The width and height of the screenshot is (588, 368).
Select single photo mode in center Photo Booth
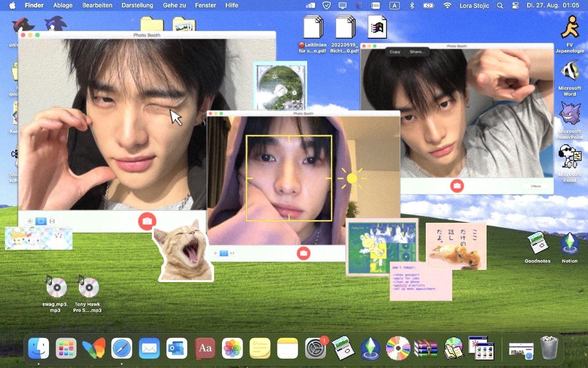click(224, 253)
